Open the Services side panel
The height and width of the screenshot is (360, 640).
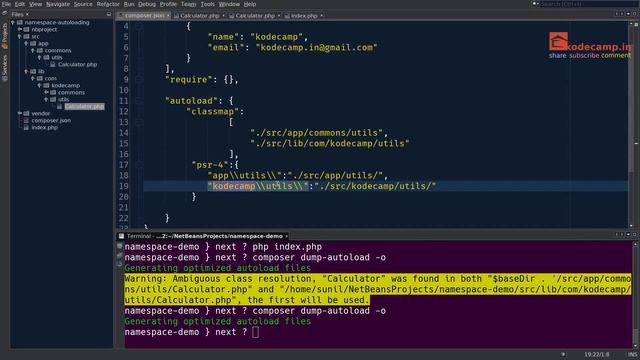pyautogui.click(x=5, y=69)
